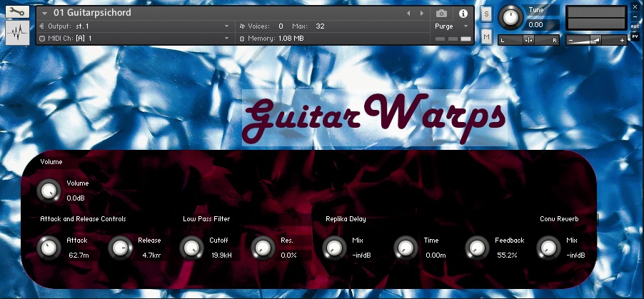Collapse the instrument header triangle
This screenshot has width=644, height=299.
click(x=45, y=13)
